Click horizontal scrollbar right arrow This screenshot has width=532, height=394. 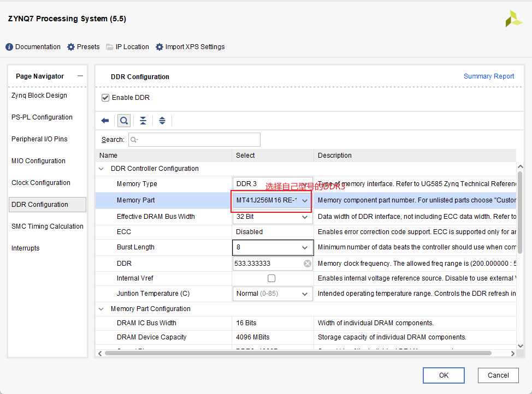[x=513, y=353]
